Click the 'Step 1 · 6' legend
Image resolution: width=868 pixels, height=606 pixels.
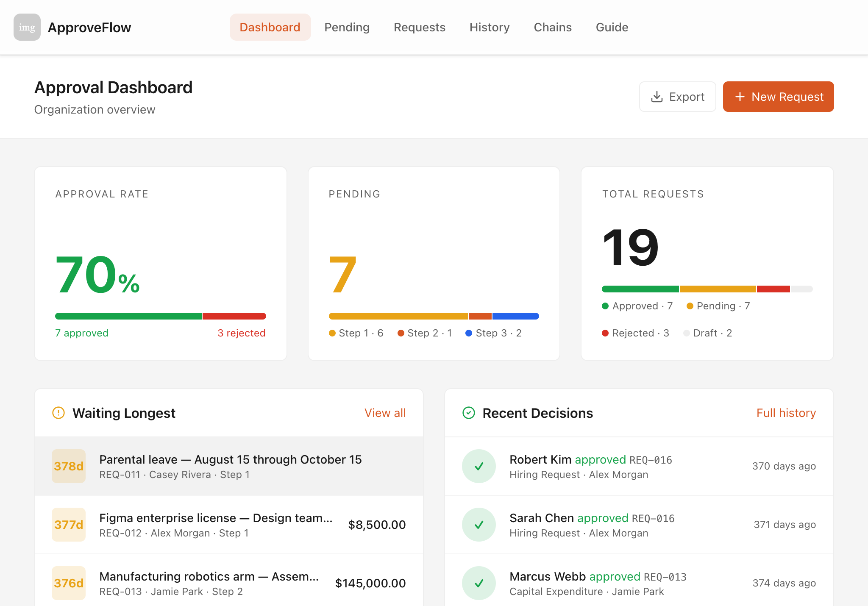[x=356, y=333]
